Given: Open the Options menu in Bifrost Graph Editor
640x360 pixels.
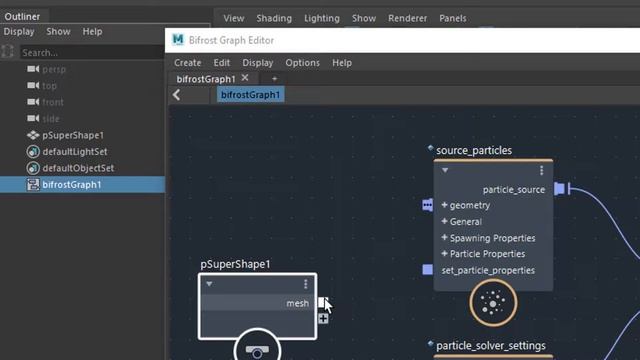Looking at the screenshot, I should [x=302, y=63].
